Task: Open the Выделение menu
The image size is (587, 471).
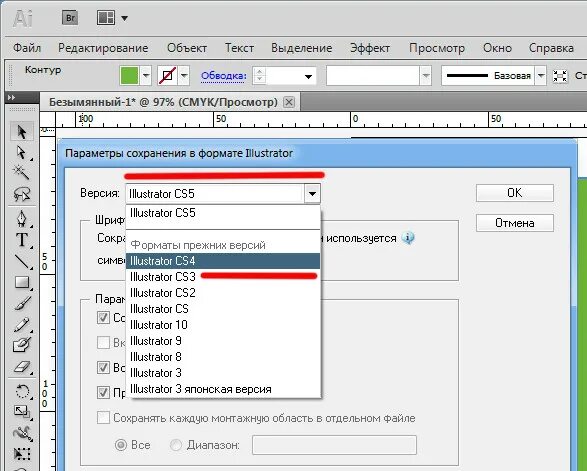Action: tap(301, 48)
